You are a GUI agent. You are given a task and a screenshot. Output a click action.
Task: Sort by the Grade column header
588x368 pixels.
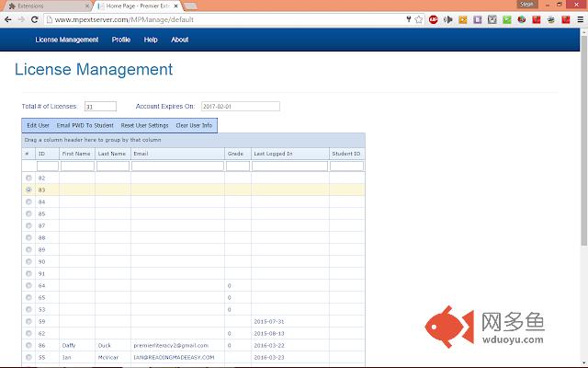238,154
